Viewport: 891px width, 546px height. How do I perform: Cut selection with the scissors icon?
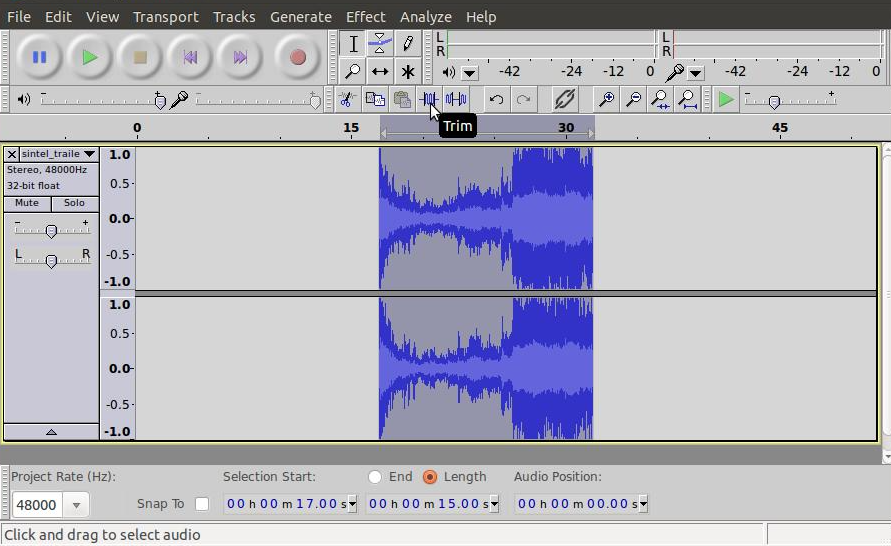(347, 100)
